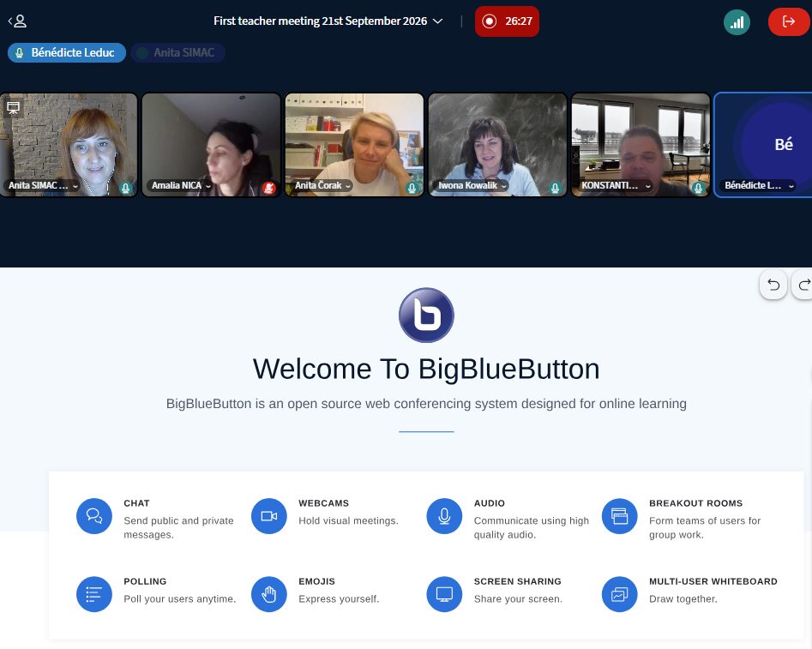This screenshot has width=812, height=649.
Task: Click the BigBlueButton logo on the slide
Action: tap(426, 315)
